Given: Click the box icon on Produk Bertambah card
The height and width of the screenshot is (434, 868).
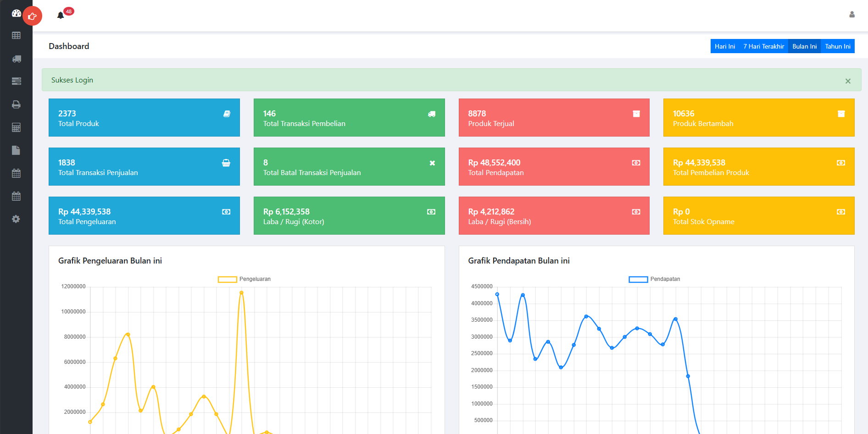Looking at the screenshot, I should [841, 114].
